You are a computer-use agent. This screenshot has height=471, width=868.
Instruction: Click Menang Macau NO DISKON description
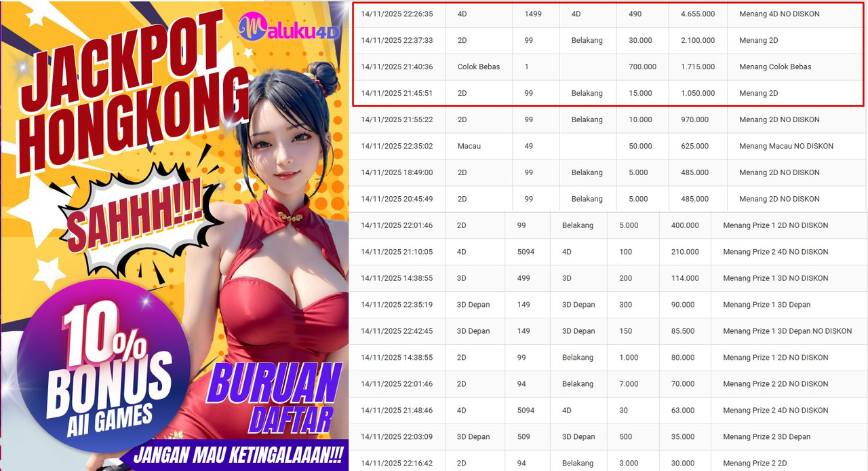coord(786,146)
